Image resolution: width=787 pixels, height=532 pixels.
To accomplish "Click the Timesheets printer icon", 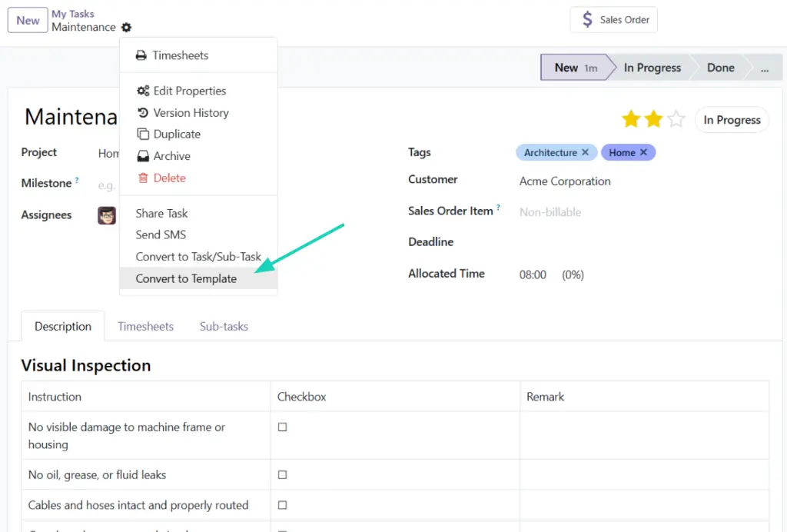I will [141, 55].
